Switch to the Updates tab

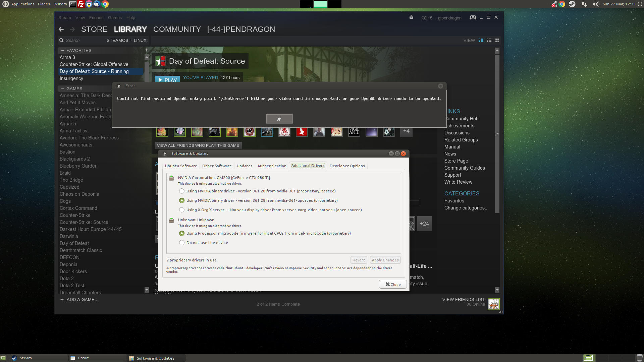(245, 166)
